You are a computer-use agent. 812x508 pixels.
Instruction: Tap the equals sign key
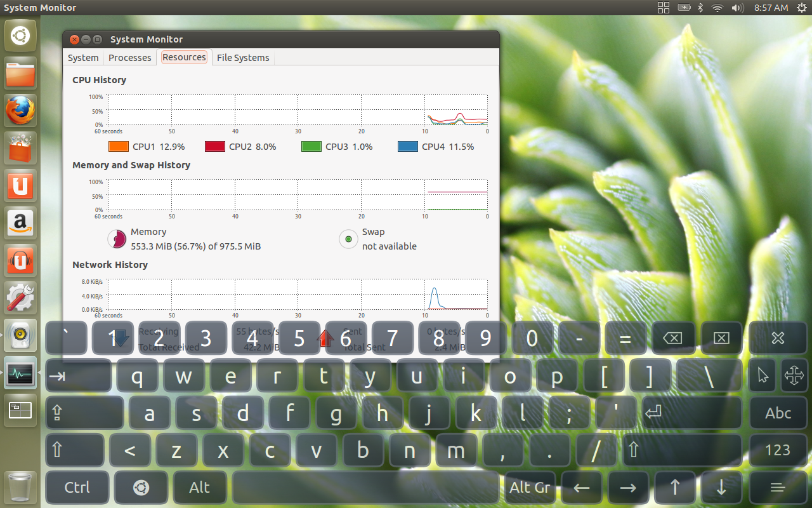625,338
